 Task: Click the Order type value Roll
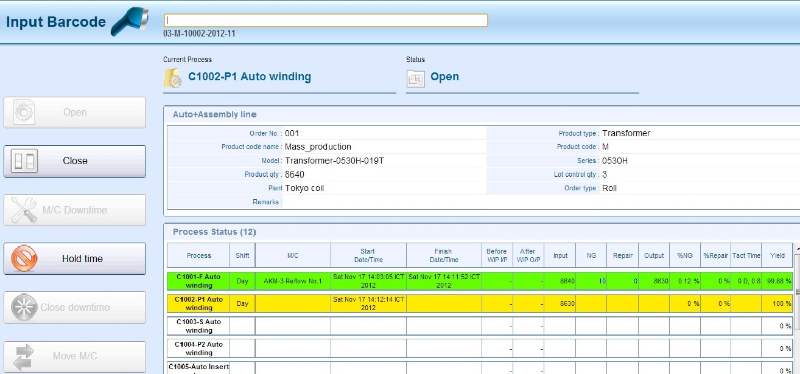coord(609,188)
